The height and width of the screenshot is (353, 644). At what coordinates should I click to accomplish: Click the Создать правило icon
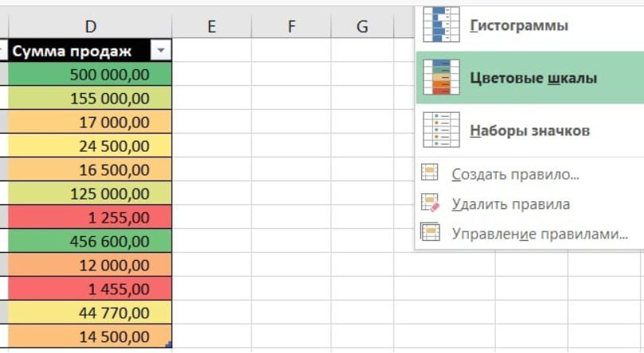coord(430,174)
